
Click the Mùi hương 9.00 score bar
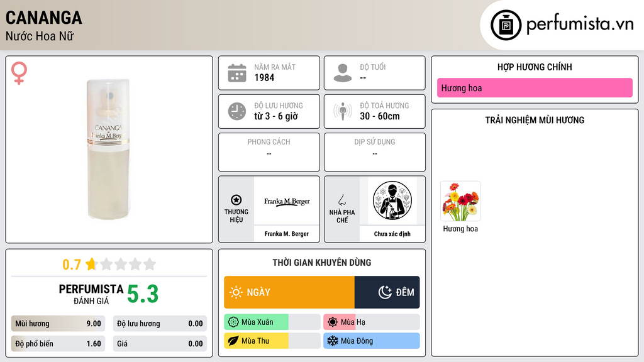pos(58,324)
